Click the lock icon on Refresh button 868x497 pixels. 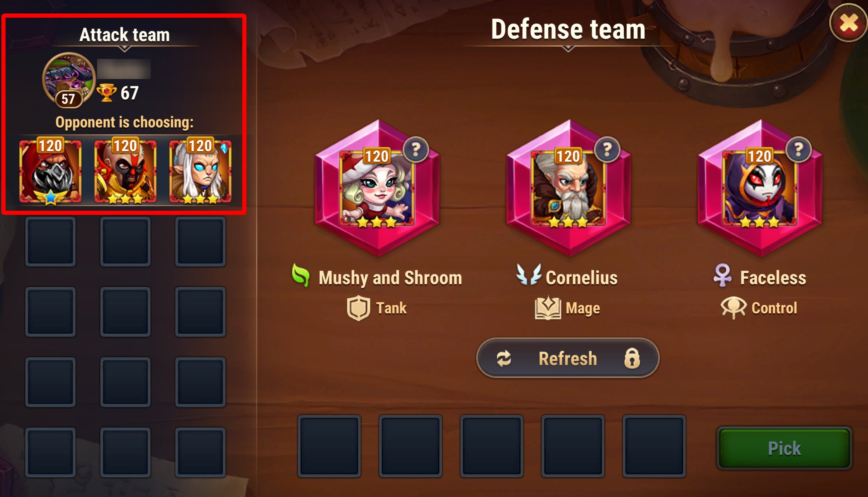pyautogui.click(x=632, y=358)
